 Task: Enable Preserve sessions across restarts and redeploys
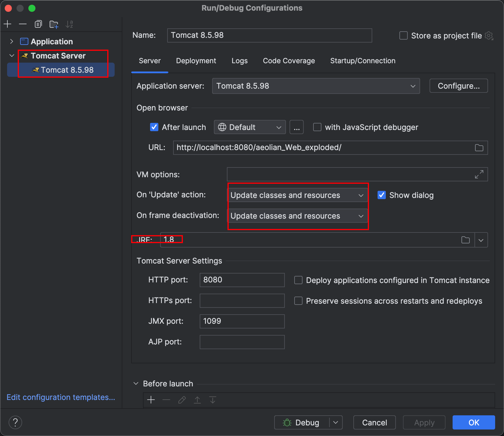298,301
